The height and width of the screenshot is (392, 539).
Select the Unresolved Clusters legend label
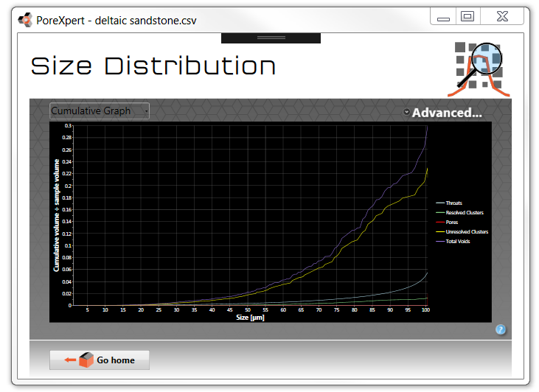[467, 231]
